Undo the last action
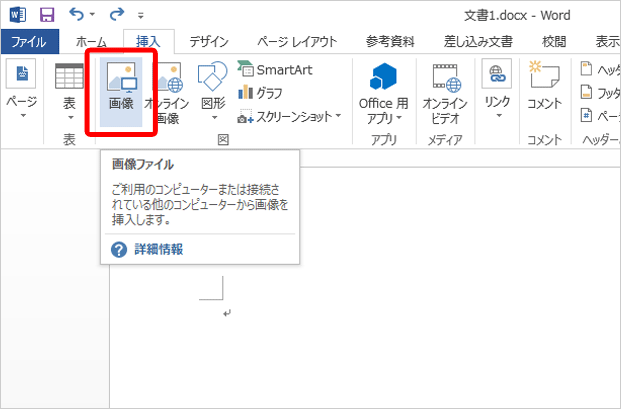 click(76, 15)
